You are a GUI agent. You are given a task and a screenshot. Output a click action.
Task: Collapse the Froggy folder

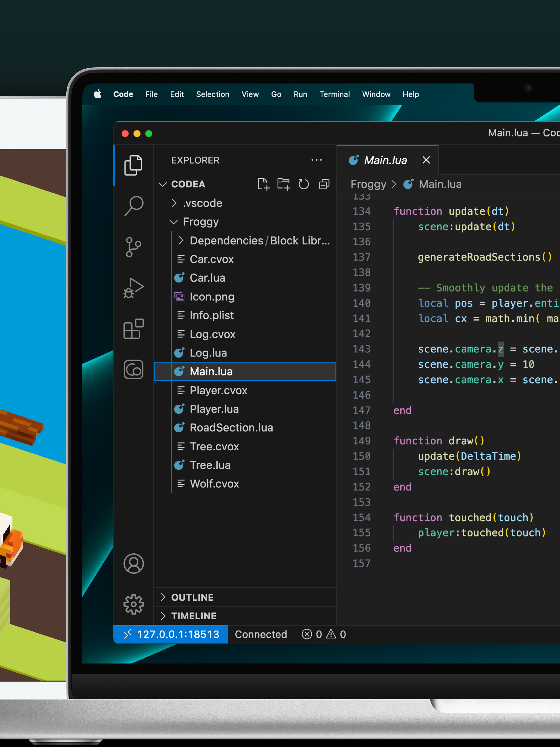201,222
